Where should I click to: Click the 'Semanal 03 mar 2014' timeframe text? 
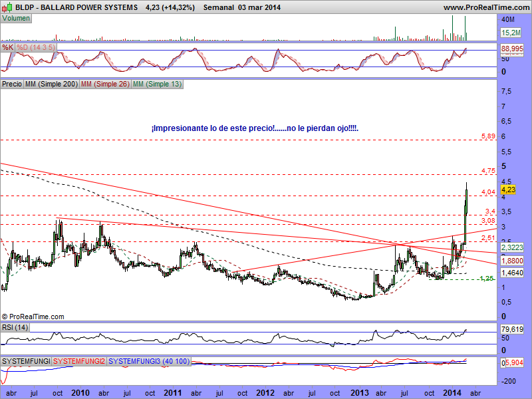click(x=242, y=7)
